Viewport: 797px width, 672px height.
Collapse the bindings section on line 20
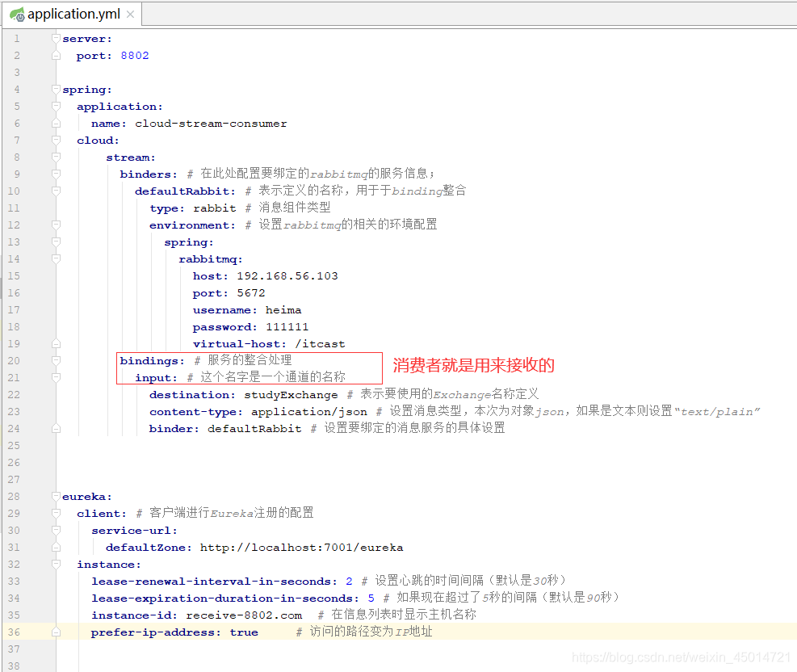56,360
